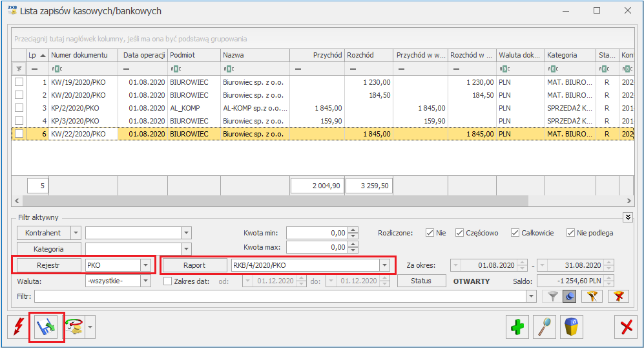Uncheck the Nie podlega checkbox
The image size is (644, 348).
point(570,233)
